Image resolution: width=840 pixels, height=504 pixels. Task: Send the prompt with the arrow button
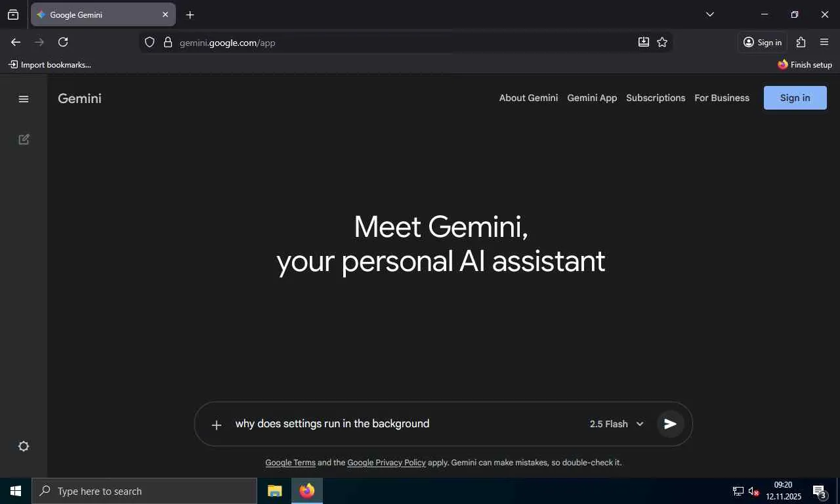tap(670, 424)
